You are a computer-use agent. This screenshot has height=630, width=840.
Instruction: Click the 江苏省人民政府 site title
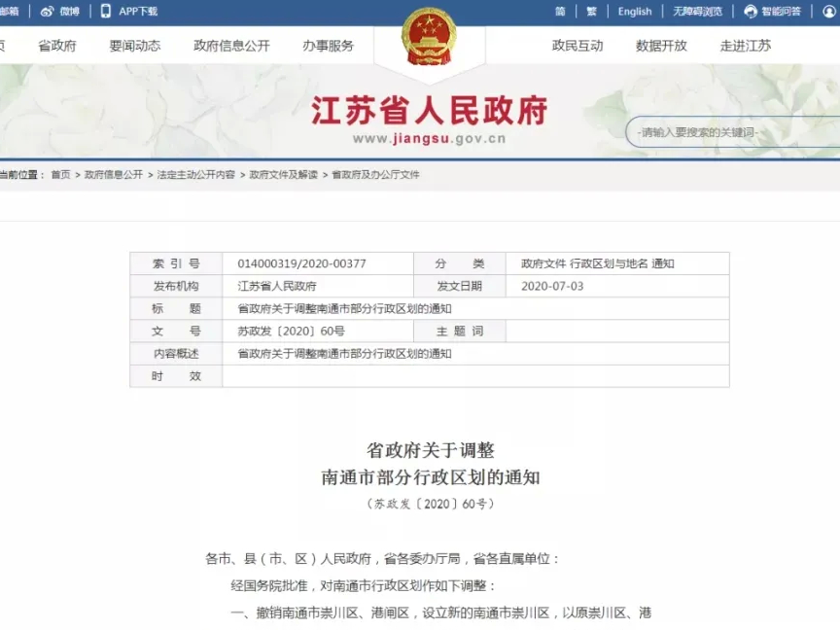[429, 111]
